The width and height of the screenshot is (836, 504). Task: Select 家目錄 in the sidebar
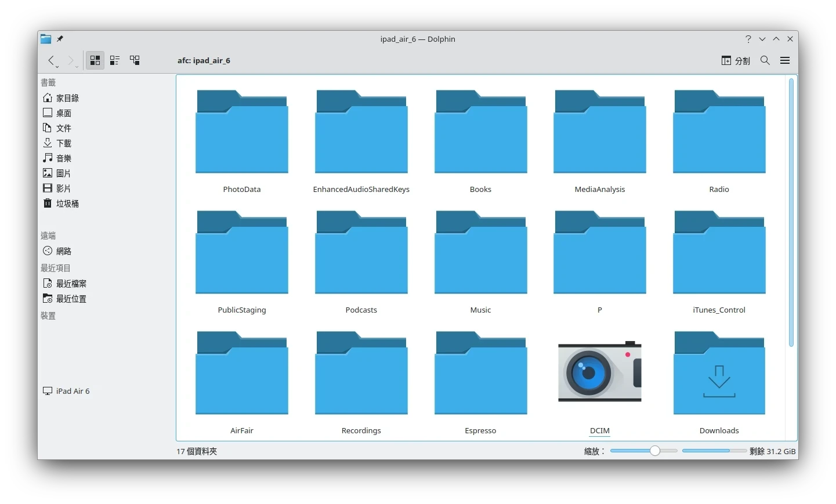coord(67,98)
